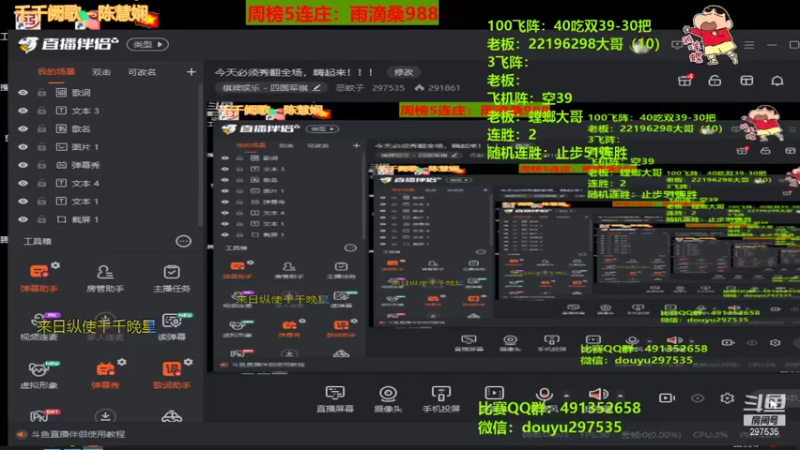Open 工具箱 more options button
Image resolution: width=800 pixels, height=450 pixels.
click(183, 241)
